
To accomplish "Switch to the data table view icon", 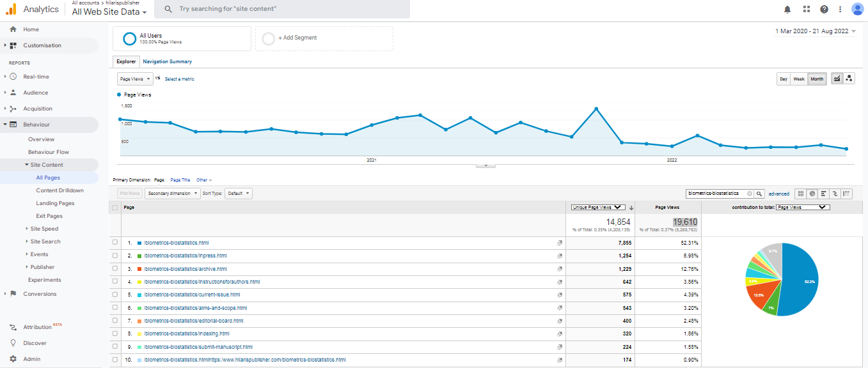I will tap(800, 194).
